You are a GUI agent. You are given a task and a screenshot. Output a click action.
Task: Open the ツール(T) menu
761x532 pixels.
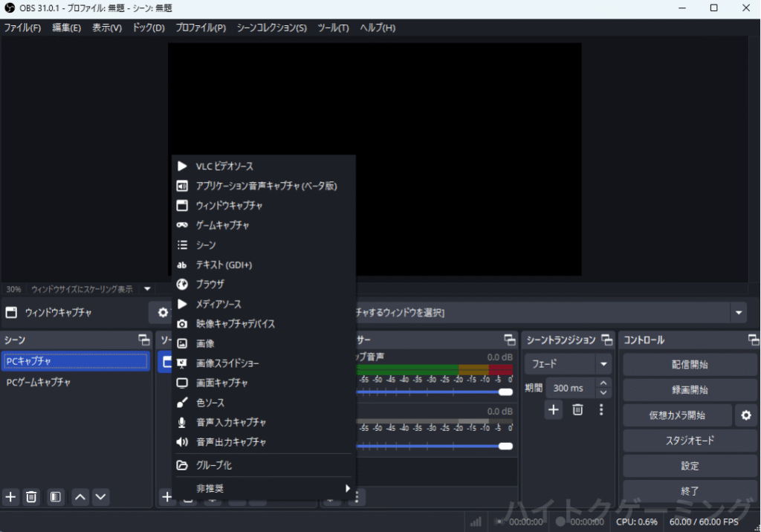[334, 27]
